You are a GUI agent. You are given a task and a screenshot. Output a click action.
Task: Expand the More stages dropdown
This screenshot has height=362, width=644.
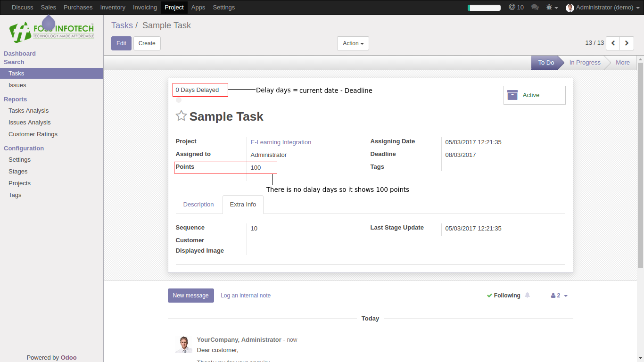(x=622, y=62)
